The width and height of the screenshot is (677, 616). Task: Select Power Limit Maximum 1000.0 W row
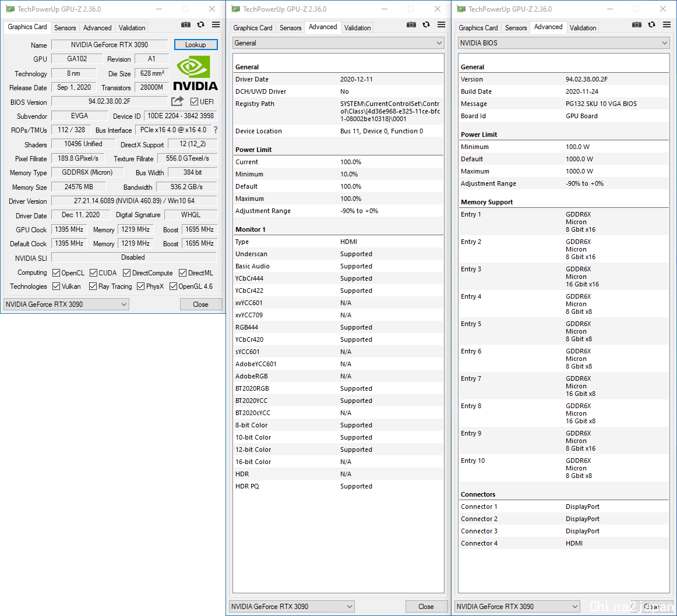click(563, 171)
